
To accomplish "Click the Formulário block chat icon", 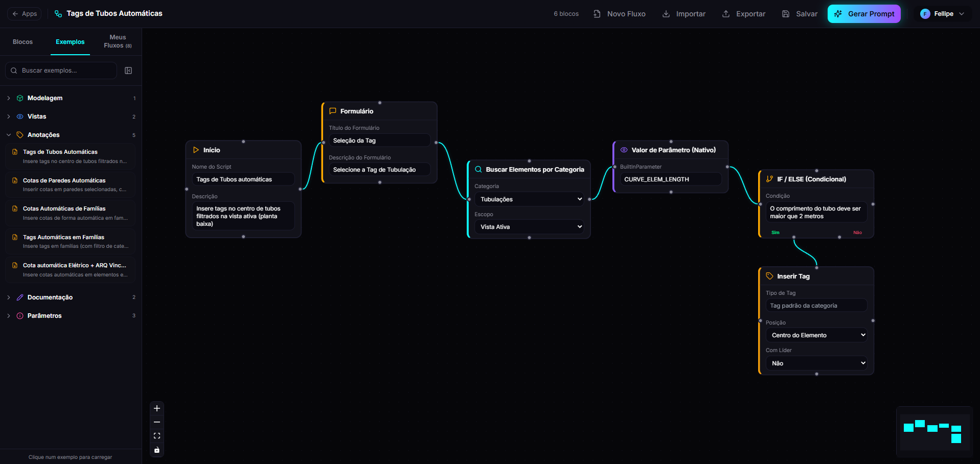I will coord(333,111).
